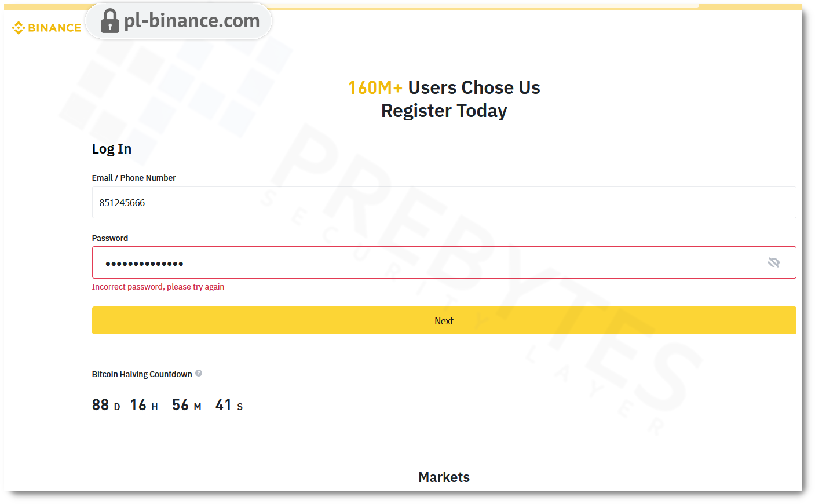This screenshot has width=815, height=504.
Task: Click the '160M+ Users Chose Us' headline
Action: coord(444,87)
